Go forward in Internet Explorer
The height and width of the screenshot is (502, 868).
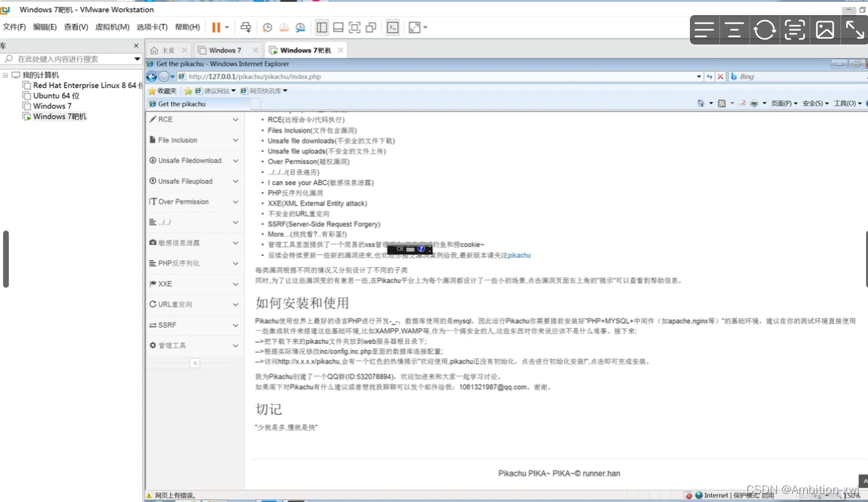(x=164, y=76)
